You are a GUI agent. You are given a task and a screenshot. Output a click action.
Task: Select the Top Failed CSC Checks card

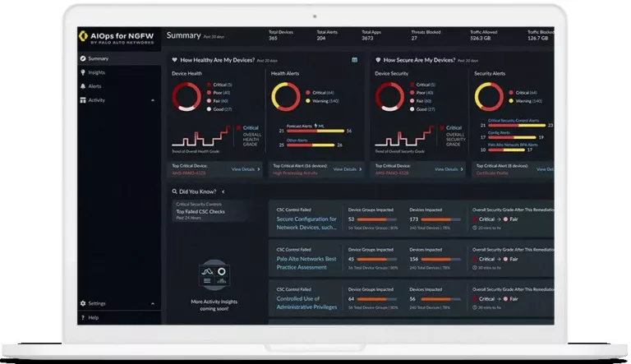click(x=214, y=211)
